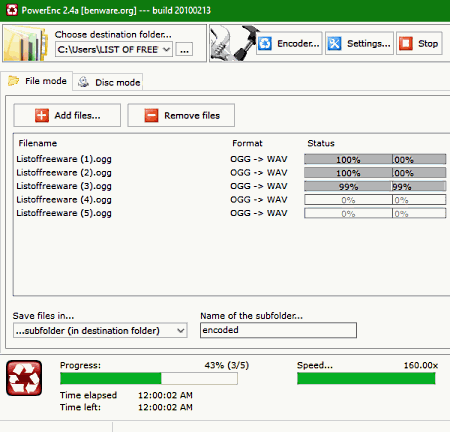Click the PowerEnc title bar app icon
This screenshot has width=450, height=432.
pyautogui.click(x=12, y=10)
